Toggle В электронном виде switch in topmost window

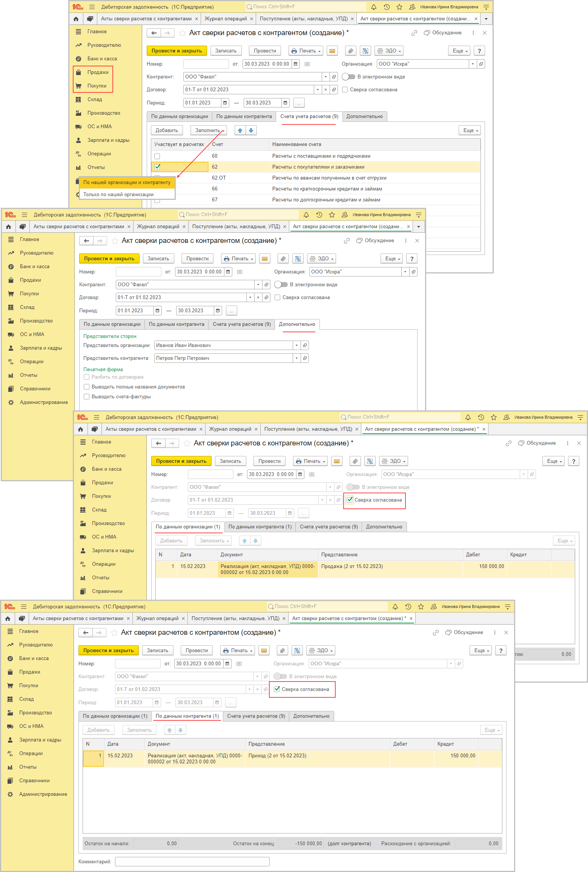pos(349,77)
